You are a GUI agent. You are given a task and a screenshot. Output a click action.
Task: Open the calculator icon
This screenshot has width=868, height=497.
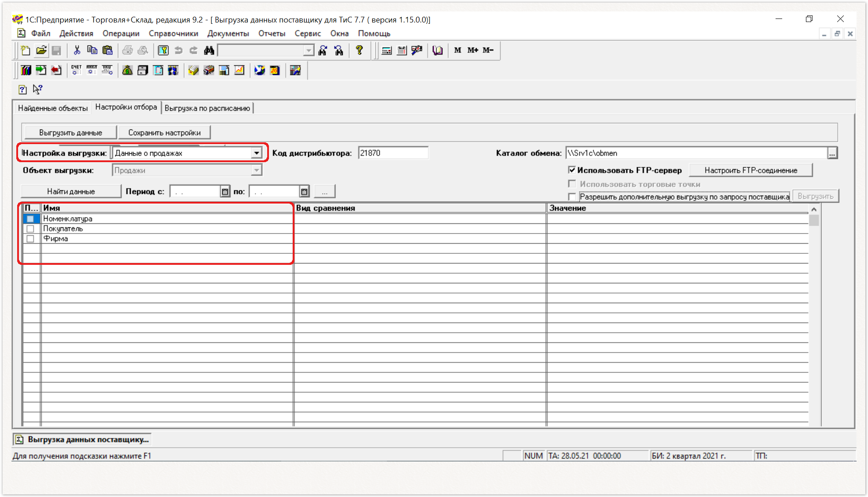click(x=386, y=50)
